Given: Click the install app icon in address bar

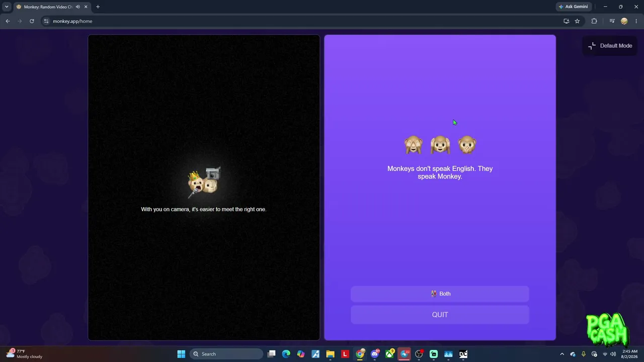Looking at the screenshot, I should click(x=567, y=21).
